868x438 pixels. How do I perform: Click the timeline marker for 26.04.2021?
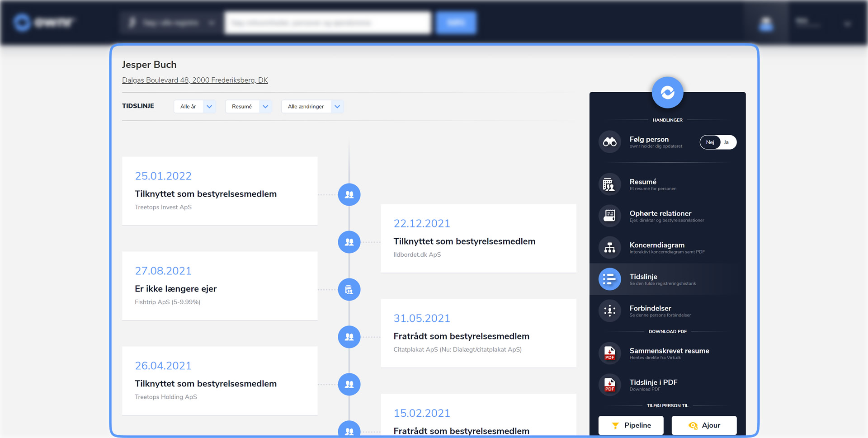349,385
